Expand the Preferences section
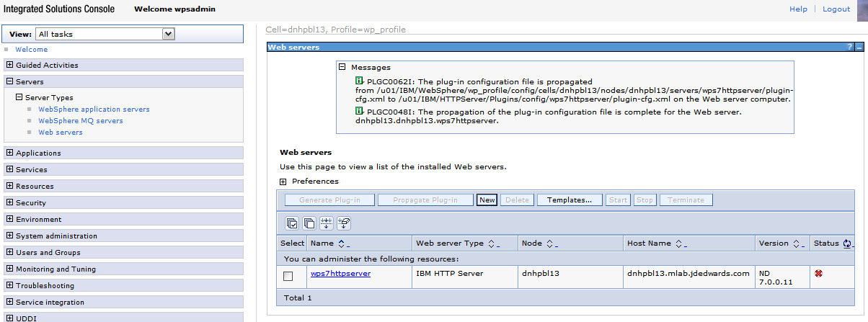Screen dimensions: 868x322 click(x=283, y=182)
